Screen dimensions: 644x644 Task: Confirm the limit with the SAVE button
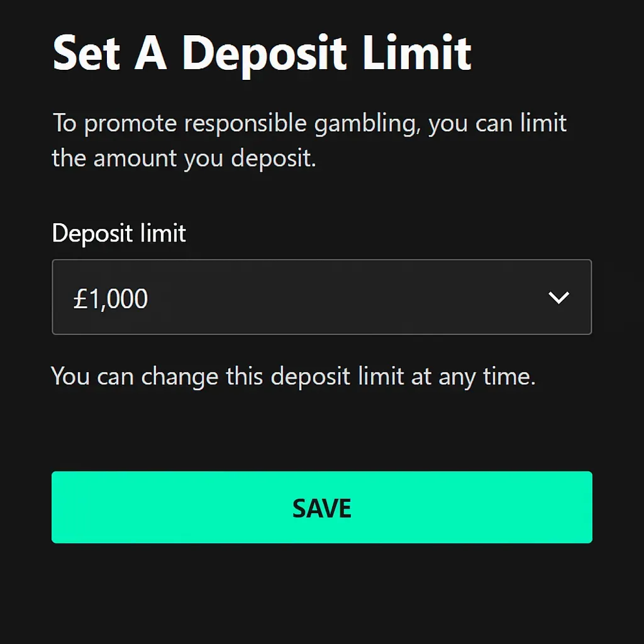pos(321,507)
